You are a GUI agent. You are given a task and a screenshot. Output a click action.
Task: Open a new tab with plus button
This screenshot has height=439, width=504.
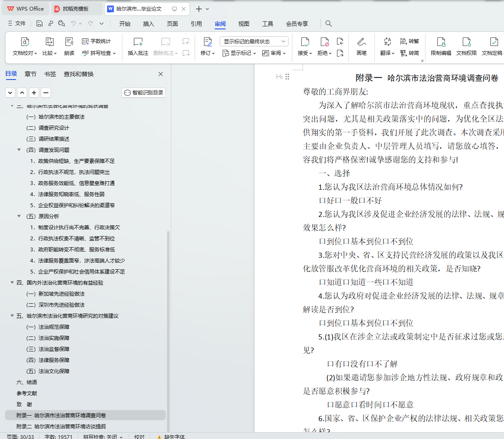(x=199, y=9)
